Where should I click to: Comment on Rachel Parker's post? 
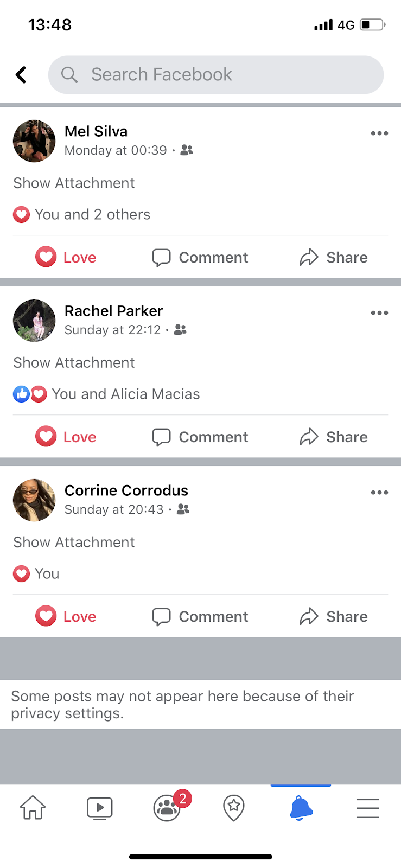(x=200, y=437)
